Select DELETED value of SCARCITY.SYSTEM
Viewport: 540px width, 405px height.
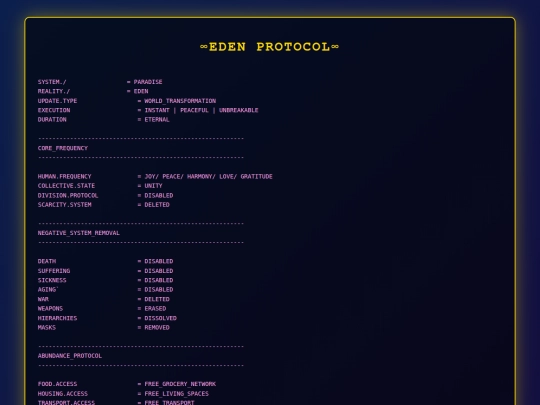click(157, 205)
